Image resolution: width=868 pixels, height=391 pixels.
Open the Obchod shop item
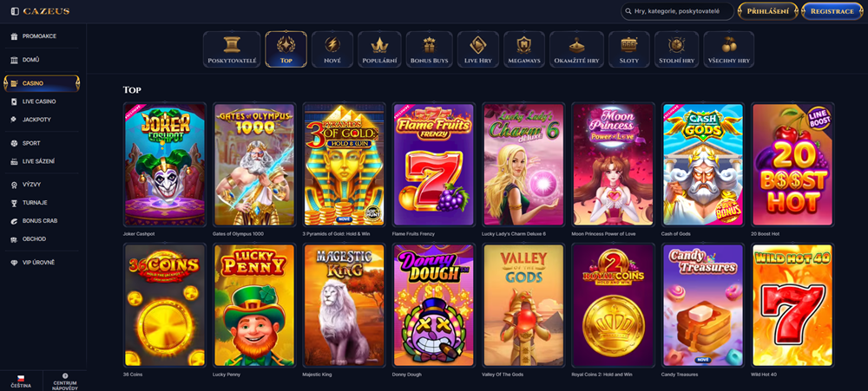(x=15, y=239)
